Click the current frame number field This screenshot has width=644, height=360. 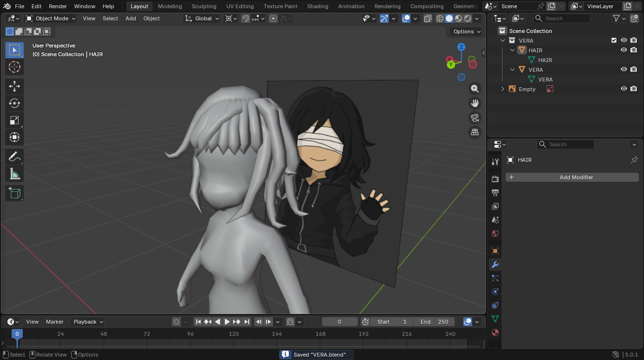click(340, 322)
